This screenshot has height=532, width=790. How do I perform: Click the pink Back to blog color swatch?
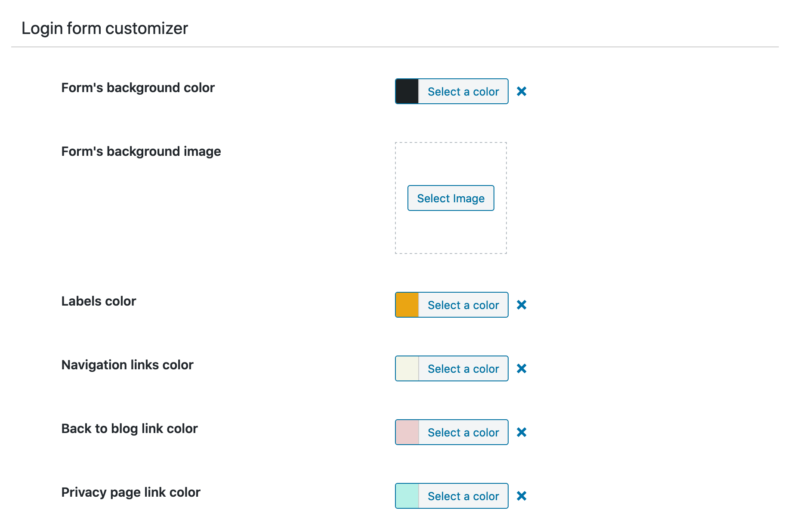(x=406, y=432)
